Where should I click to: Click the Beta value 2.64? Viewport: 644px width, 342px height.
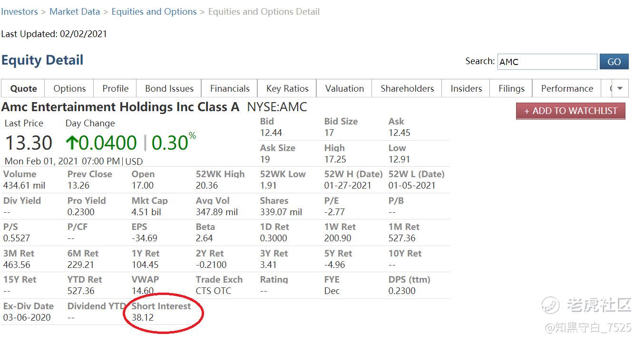point(205,238)
